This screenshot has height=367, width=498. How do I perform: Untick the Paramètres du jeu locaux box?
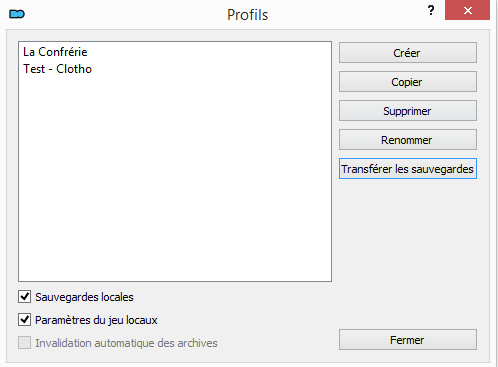(x=25, y=320)
